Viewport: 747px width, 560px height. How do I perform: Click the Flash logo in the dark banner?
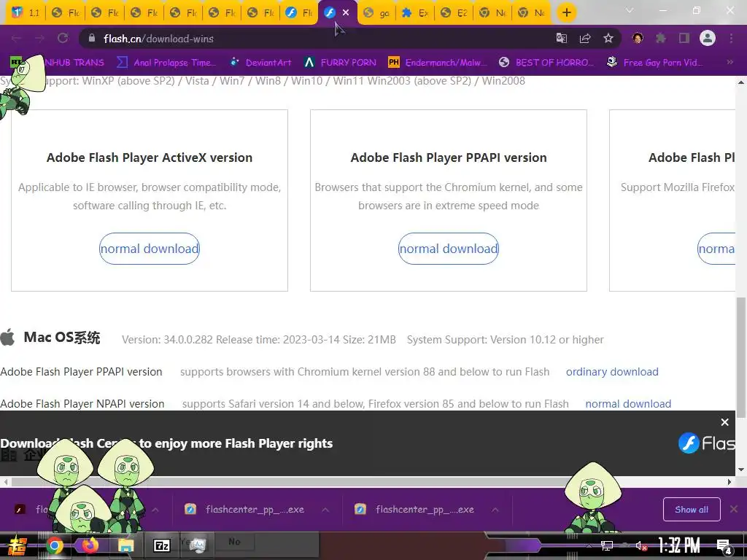(x=706, y=443)
